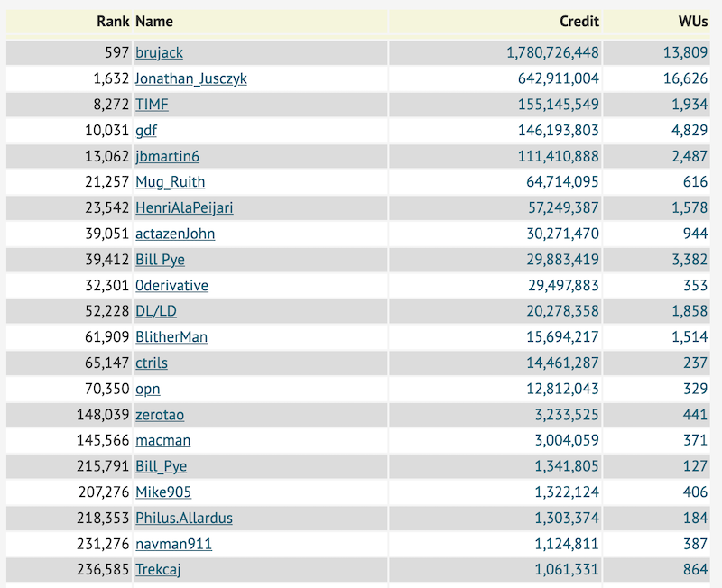The height and width of the screenshot is (588, 722).
Task: Open the Jonathan_Jusczyk member link
Action: (191, 78)
